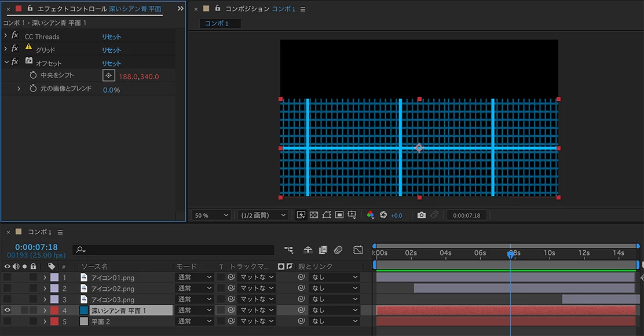Screen dimensions: 644x336
Task: Show the アイコン01.png layer via eye box
Action: pyautogui.click(x=8, y=277)
